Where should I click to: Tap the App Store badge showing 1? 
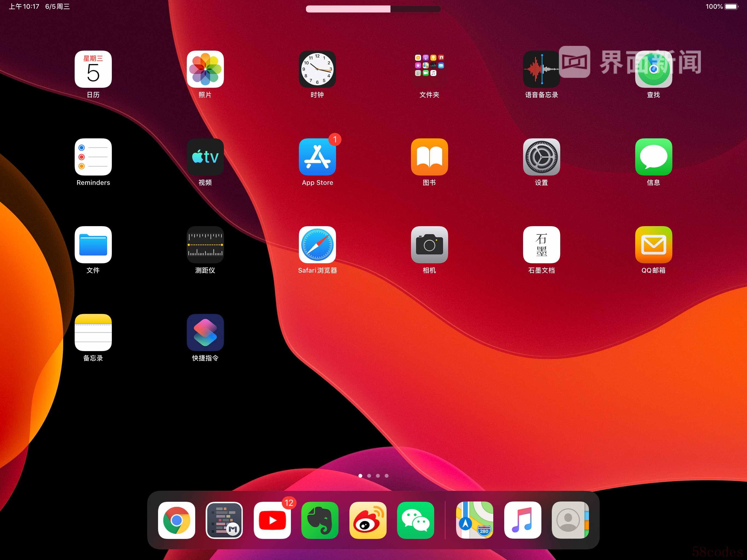tap(335, 139)
